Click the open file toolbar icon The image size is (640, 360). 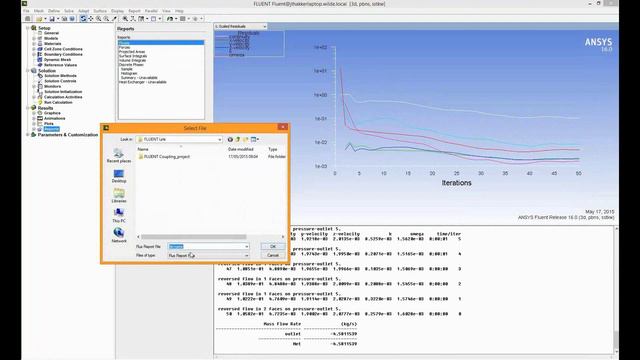39,19
